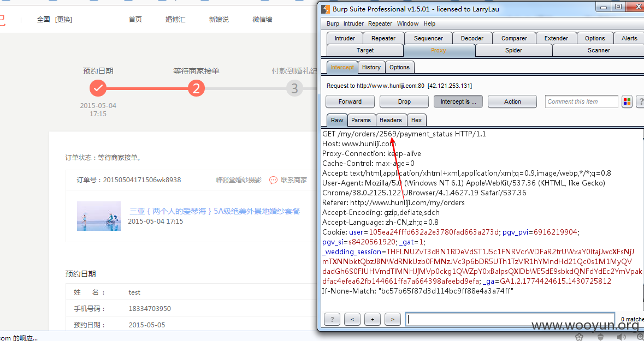Viewport: 644px width, 341px height.
Task: Open the 婚博汇 navigation link
Action: click(175, 19)
